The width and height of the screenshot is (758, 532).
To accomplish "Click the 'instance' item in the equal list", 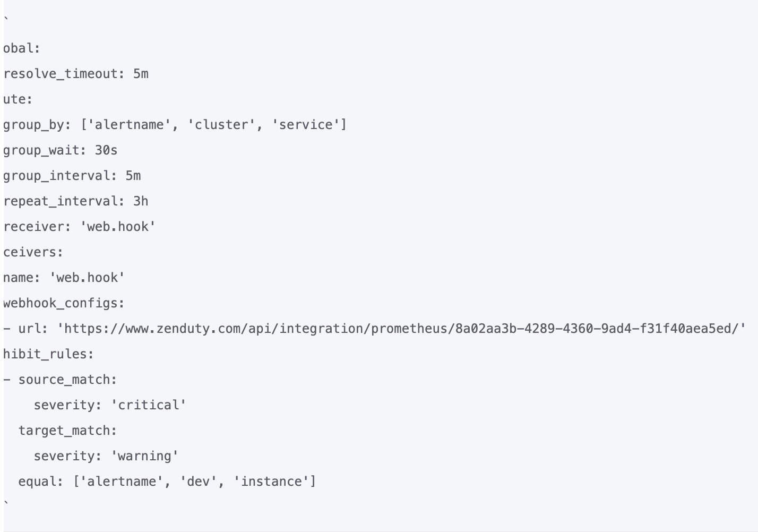I will [272, 482].
